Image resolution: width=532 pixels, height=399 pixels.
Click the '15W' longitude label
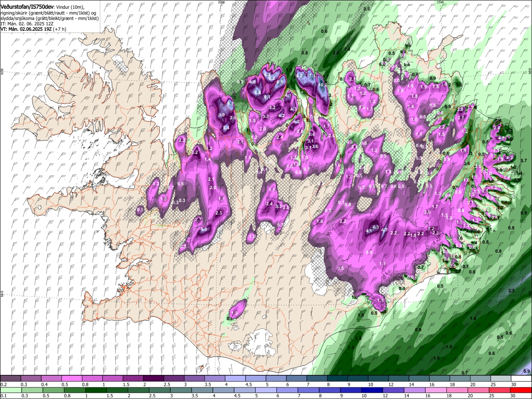tap(440, 2)
